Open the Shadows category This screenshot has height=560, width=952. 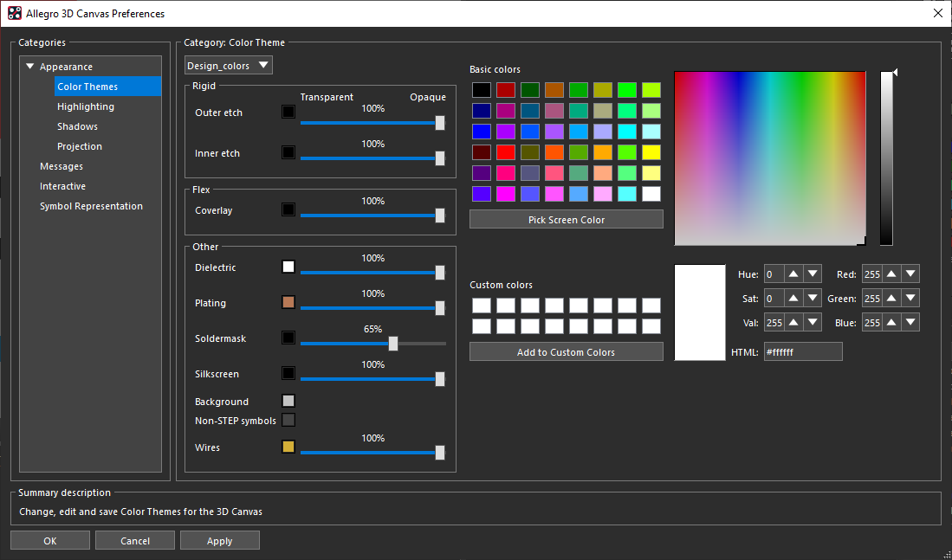(77, 126)
